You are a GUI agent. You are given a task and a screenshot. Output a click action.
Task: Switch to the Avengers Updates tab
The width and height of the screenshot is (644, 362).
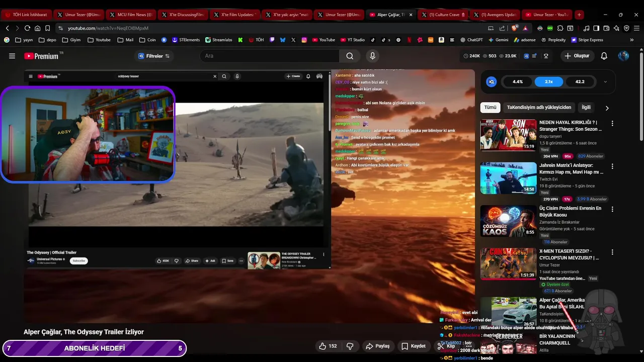coord(496,15)
